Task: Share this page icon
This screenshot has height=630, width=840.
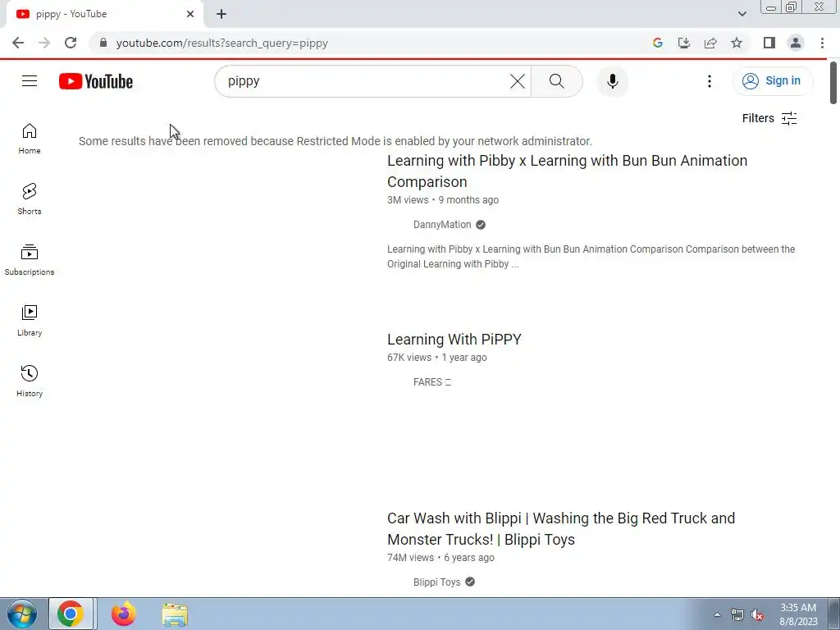Action: tap(710, 43)
